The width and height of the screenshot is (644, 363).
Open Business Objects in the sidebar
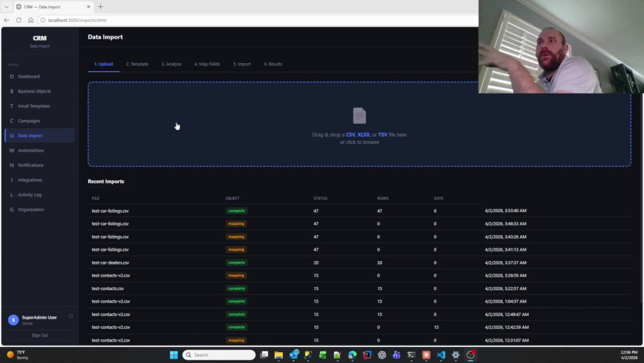(39, 92)
